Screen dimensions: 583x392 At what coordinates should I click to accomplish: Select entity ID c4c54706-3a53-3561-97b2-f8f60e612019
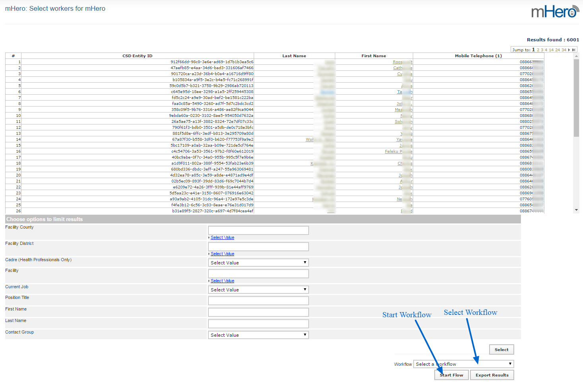coord(212,151)
